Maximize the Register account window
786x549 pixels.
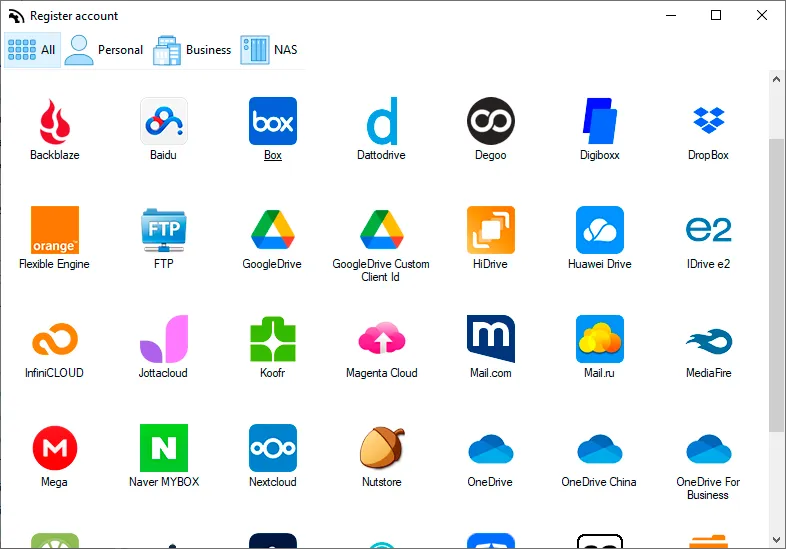coord(716,16)
